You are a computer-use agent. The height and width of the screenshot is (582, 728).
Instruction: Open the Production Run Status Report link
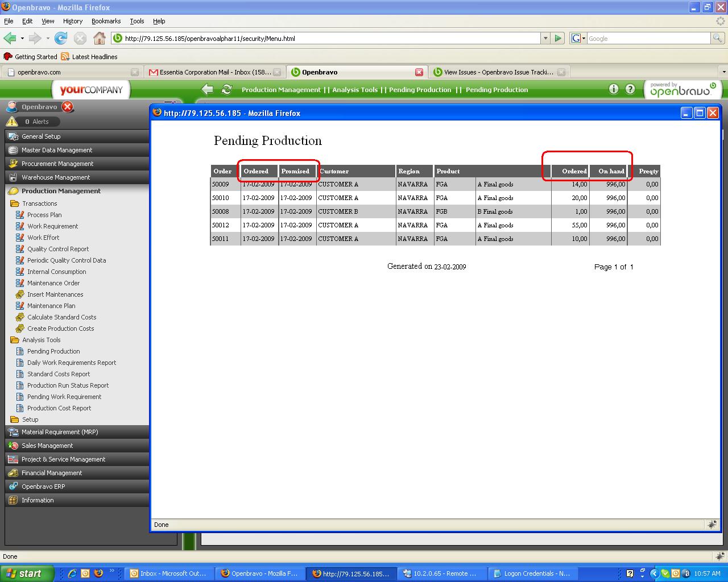(x=68, y=385)
